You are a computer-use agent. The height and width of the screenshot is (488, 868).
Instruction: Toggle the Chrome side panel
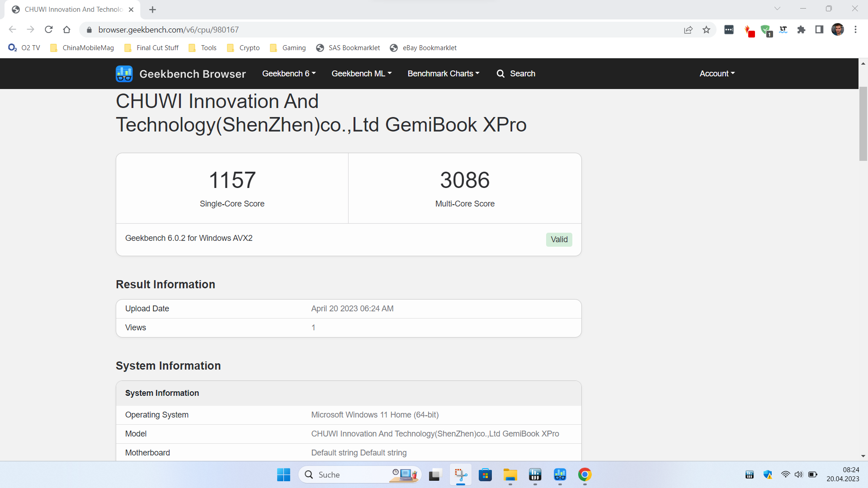[819, 30]
